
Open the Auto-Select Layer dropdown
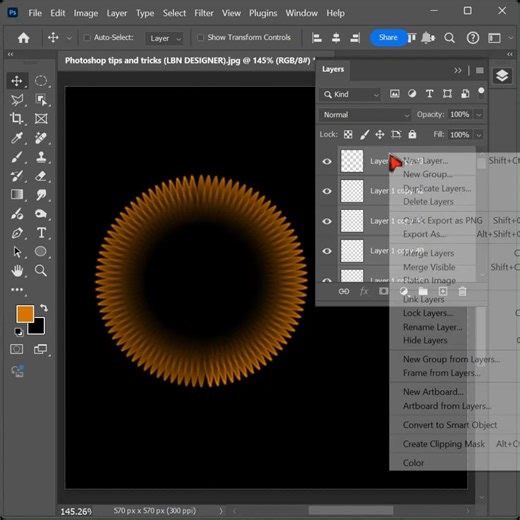point(164,38)
